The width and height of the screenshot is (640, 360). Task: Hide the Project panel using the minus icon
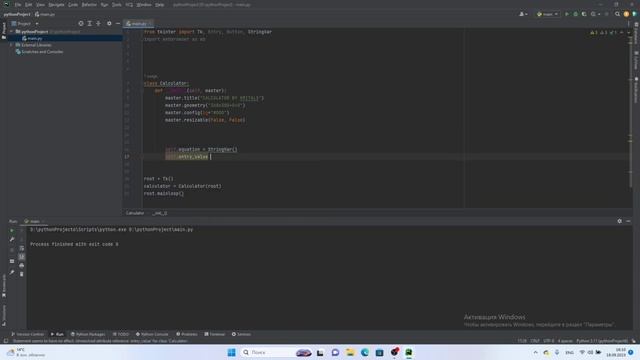tap(118, 24)
